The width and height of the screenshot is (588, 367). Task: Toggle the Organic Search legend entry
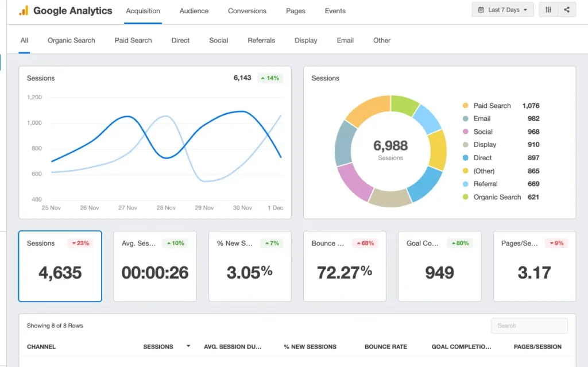497,197
